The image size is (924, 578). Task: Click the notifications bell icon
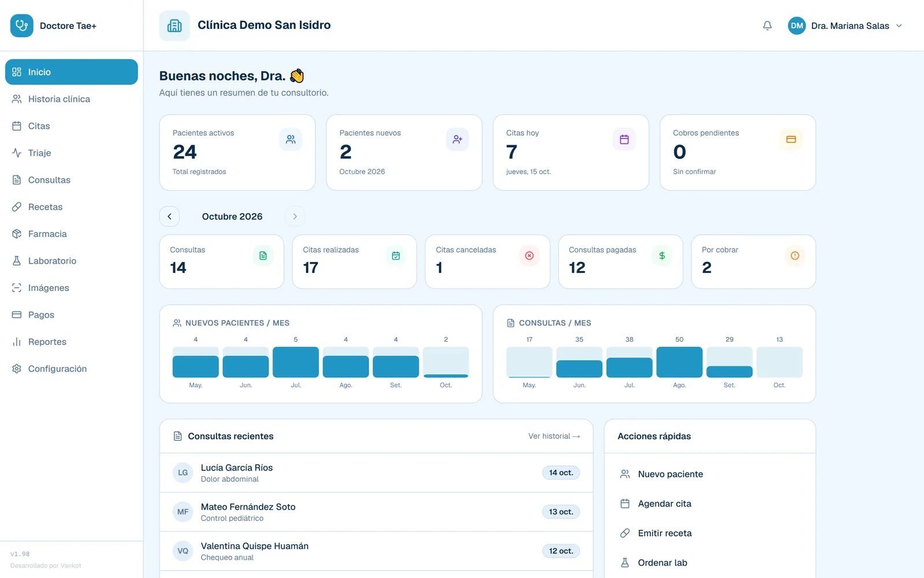767,25
